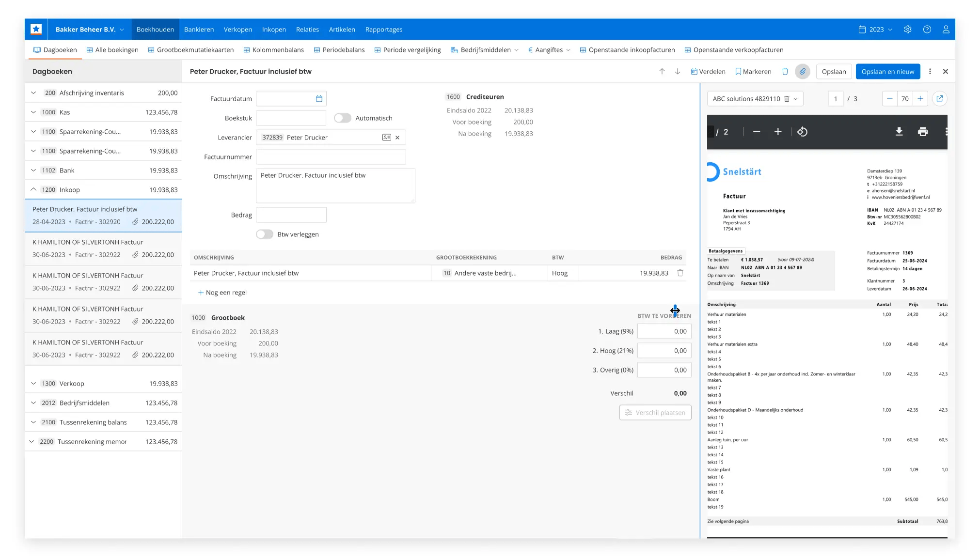980x558 pixels.
Task: Delete the invoice line row
Action: pyautogui.click(x=680, y=273)
